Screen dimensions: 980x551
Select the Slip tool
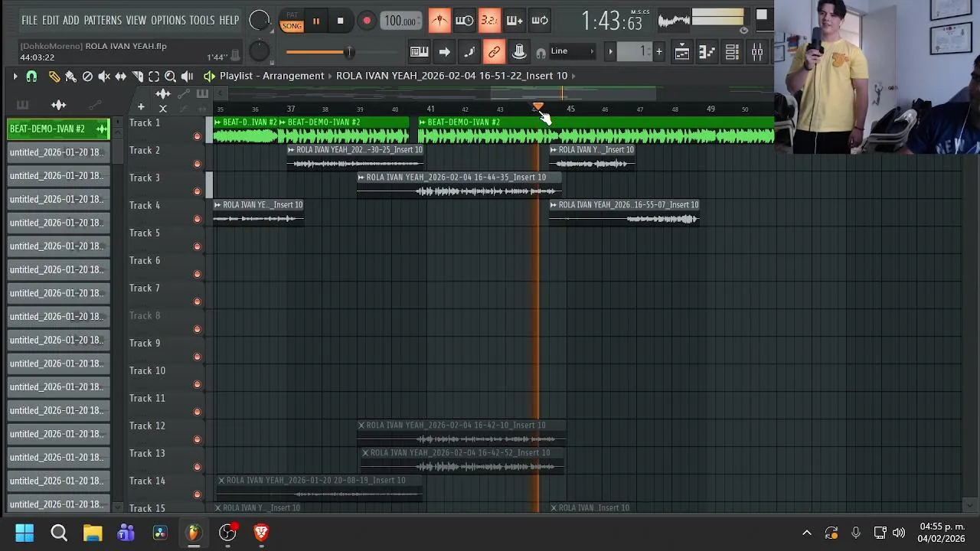pyautogui.click(x=120, y=76)
